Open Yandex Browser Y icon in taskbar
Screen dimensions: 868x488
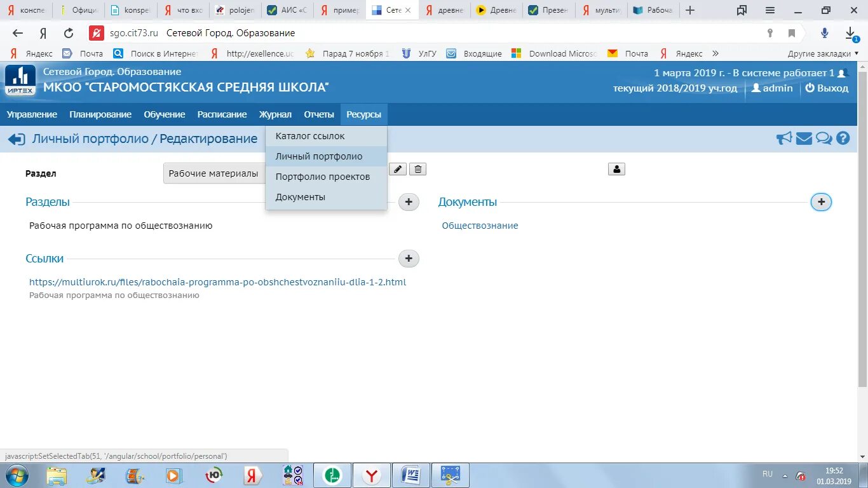tap(372, 475)
